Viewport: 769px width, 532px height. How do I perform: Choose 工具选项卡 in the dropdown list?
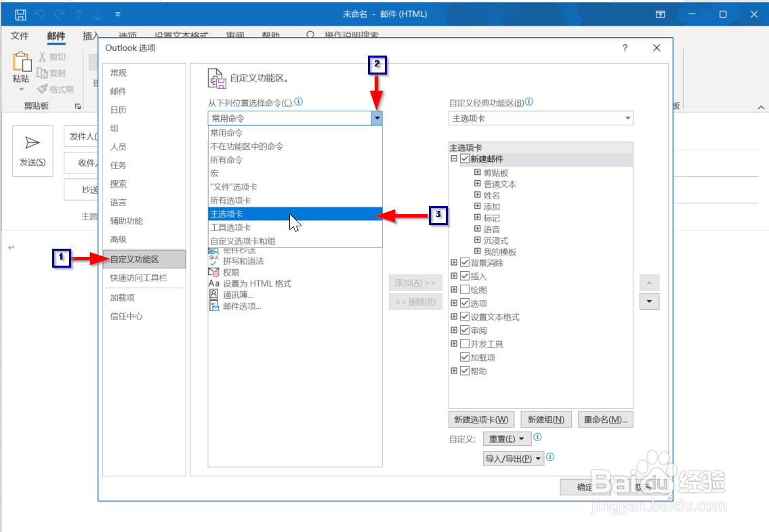pos(295,228)
